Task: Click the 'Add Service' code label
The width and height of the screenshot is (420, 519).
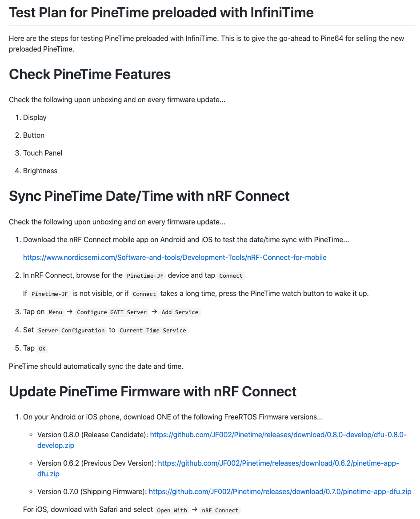Action: 180,312
